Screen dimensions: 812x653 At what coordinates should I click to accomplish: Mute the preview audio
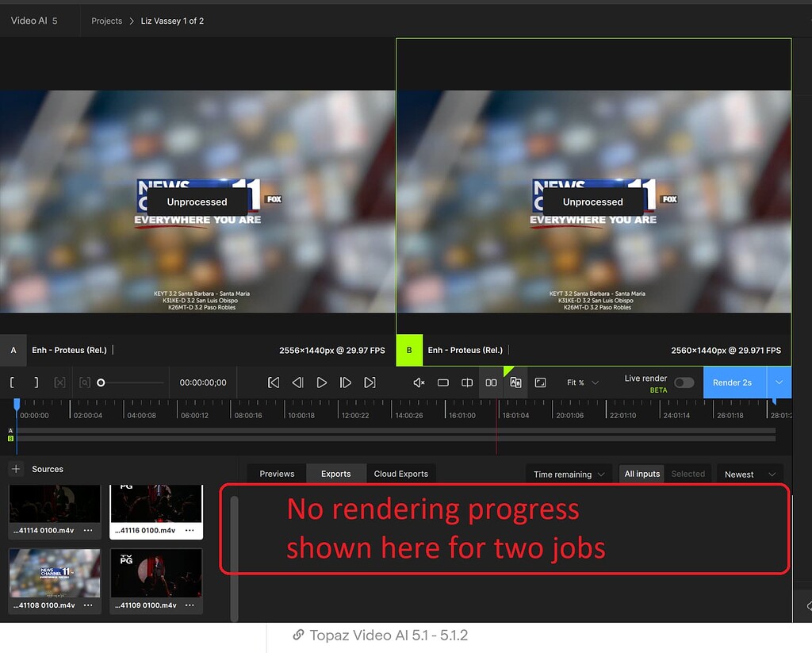pos(418,382)
